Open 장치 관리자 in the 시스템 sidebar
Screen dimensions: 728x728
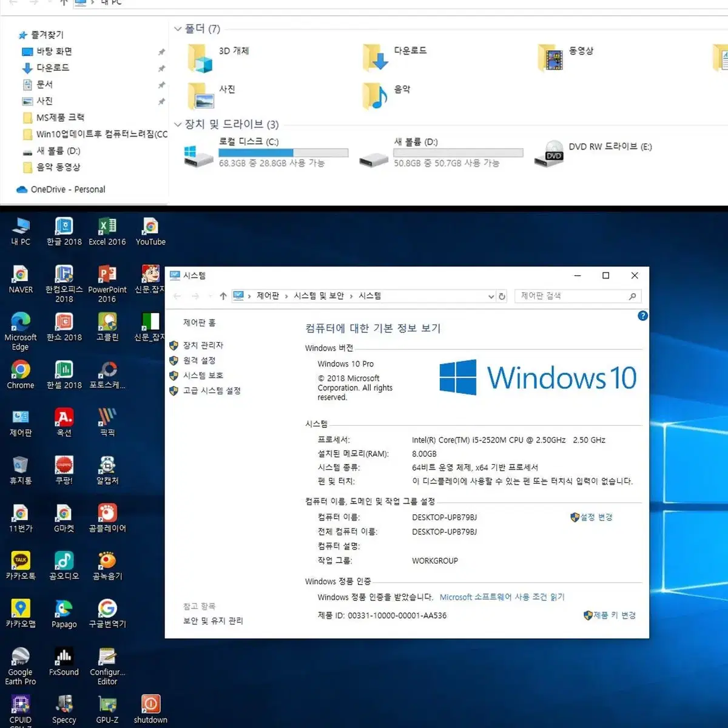pyautogui.click(x=203, y=345)
